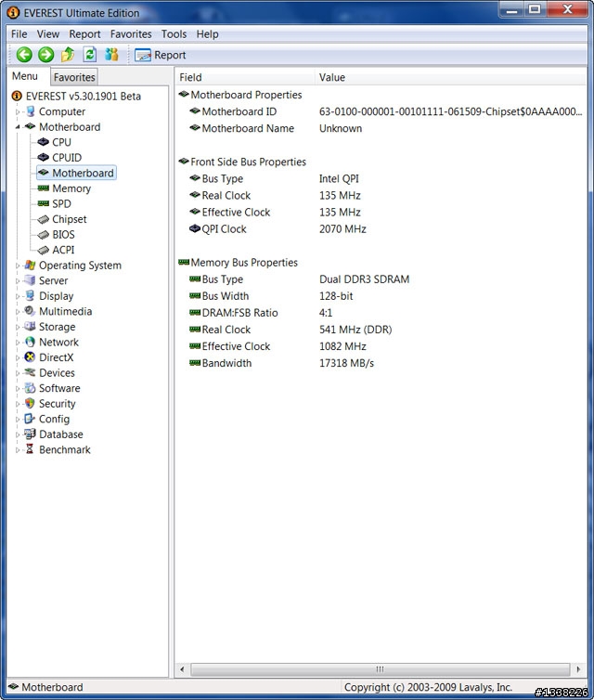Select EVEREST v5.30.1901 Beta root node
594x700 pixels.
click(83, 96)
